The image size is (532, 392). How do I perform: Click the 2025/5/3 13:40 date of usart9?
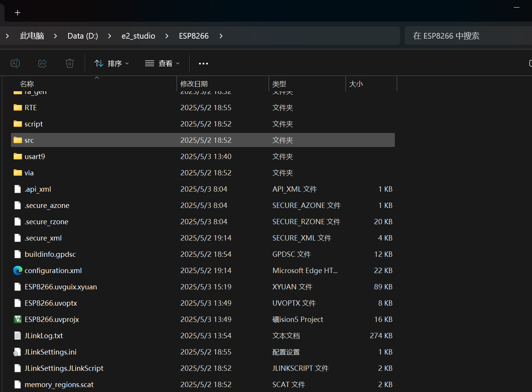(206, 156)
